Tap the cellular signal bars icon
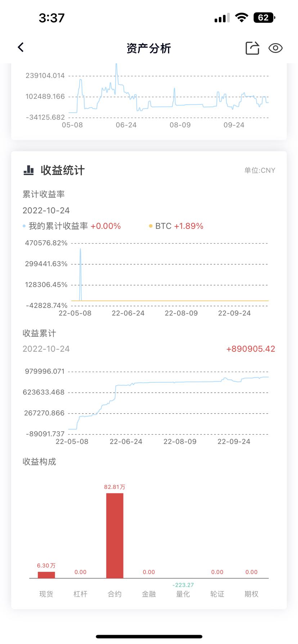The width and height of the screenshot is (298, 644). [222, 18]
